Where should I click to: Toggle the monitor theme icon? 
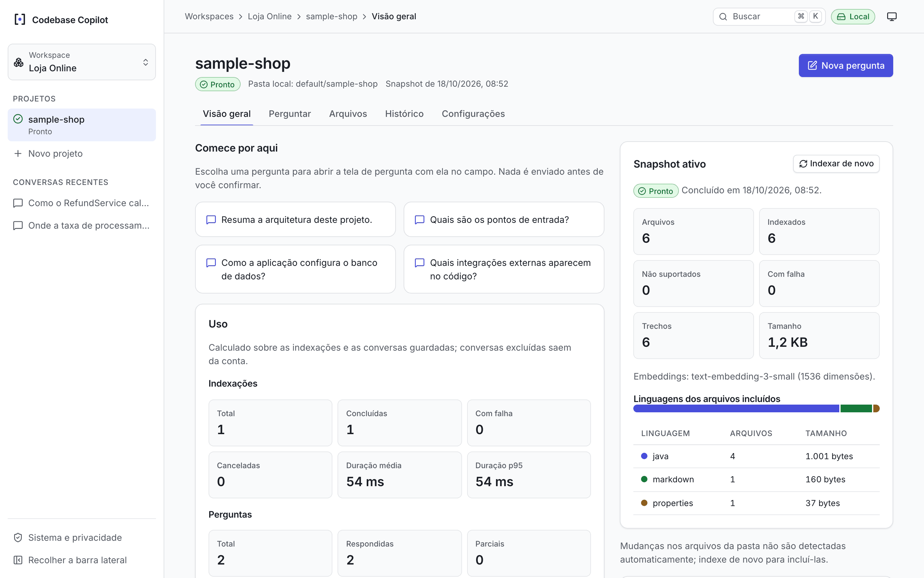click(x=892, y=16)
